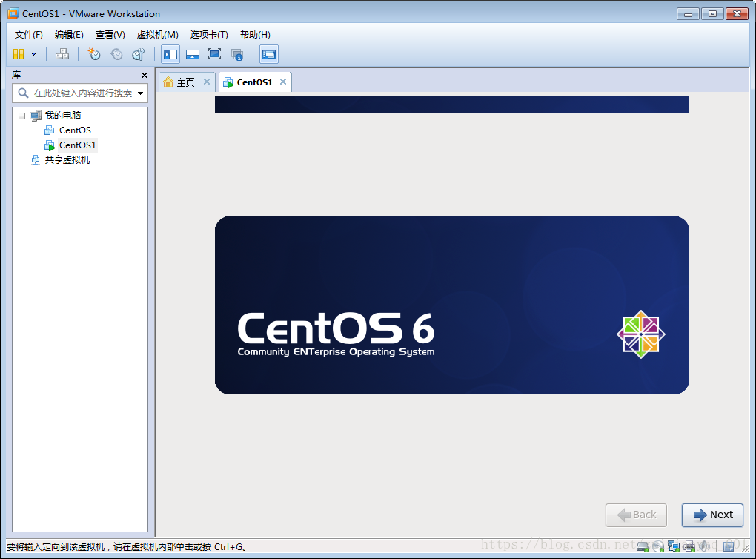Click the CentOS pinwheel logo
The image size is (756, 559).
641,334
